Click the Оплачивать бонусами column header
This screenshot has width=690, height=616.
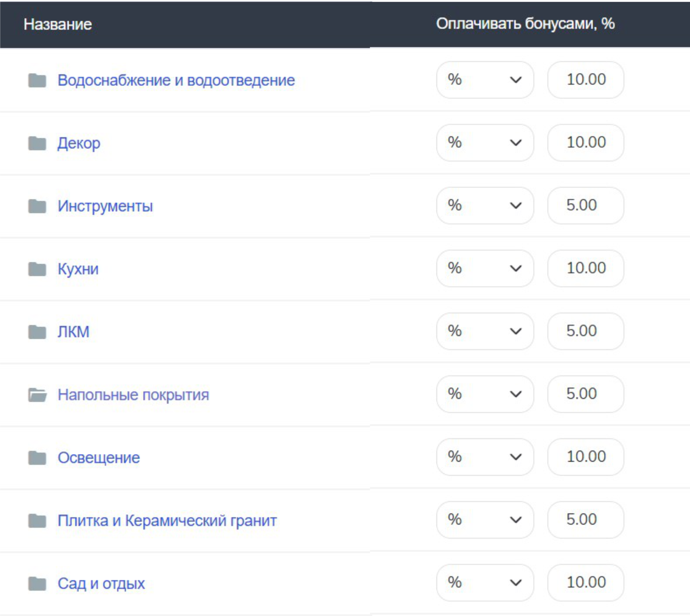point(525,24)
